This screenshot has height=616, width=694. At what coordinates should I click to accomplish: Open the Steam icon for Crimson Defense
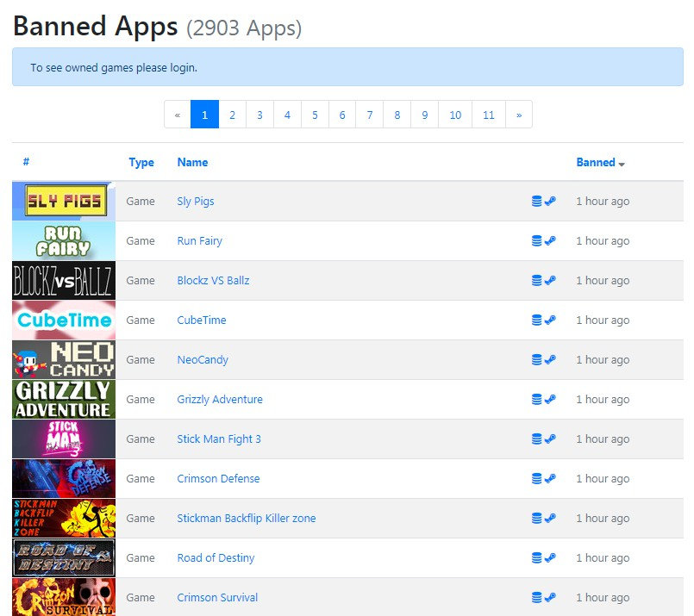coord(550,479)
